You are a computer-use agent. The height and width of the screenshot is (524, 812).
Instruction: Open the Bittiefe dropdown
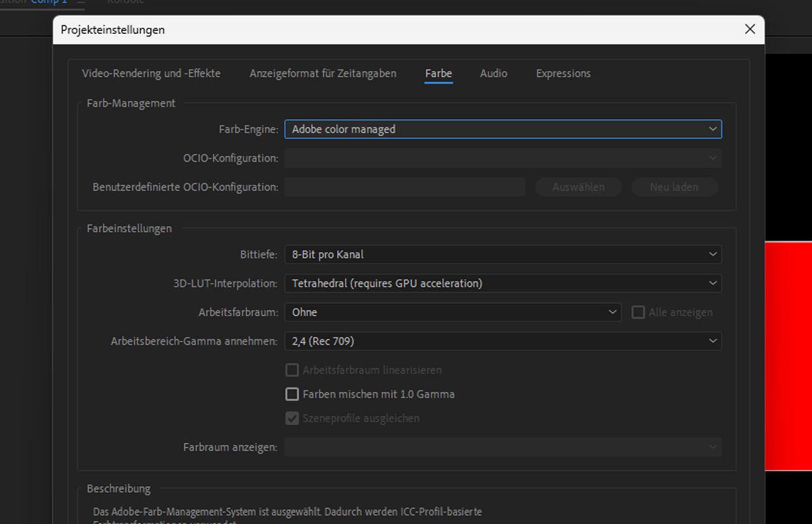point(503,254)
